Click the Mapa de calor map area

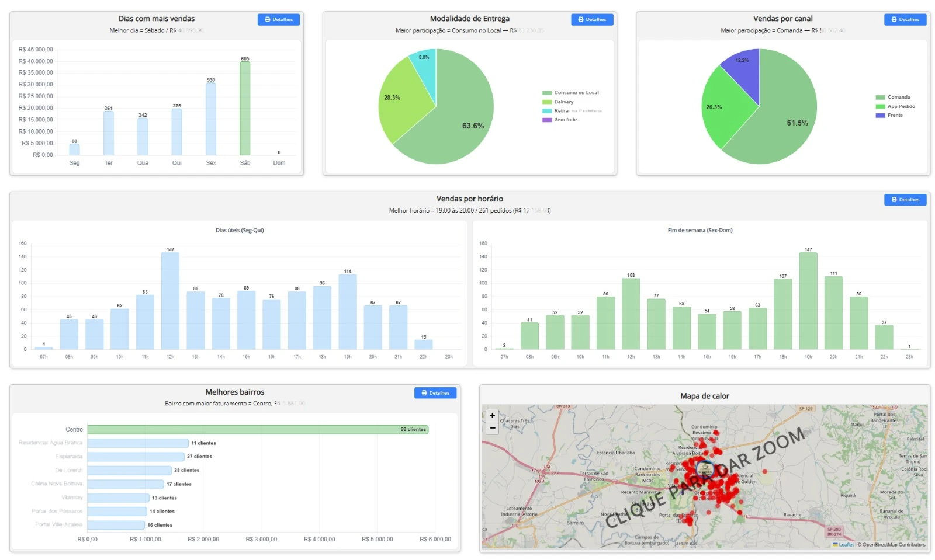click(705, 476)
